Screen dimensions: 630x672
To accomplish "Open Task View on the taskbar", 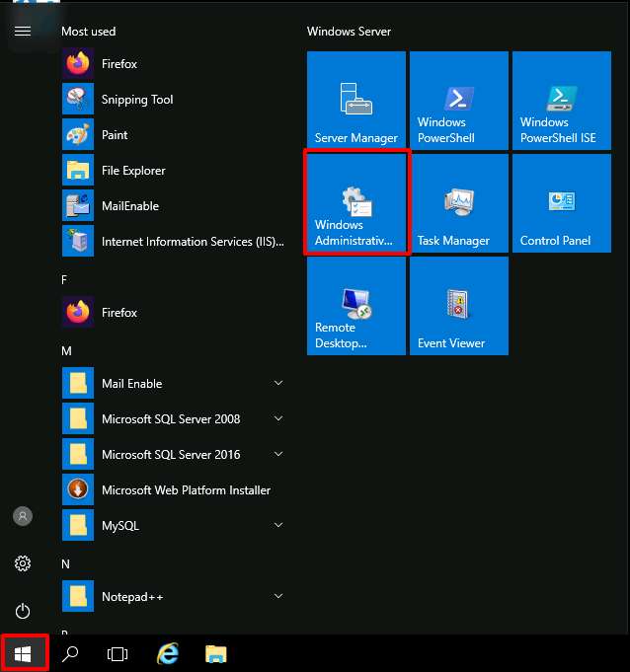I will [x=118, y=654].
